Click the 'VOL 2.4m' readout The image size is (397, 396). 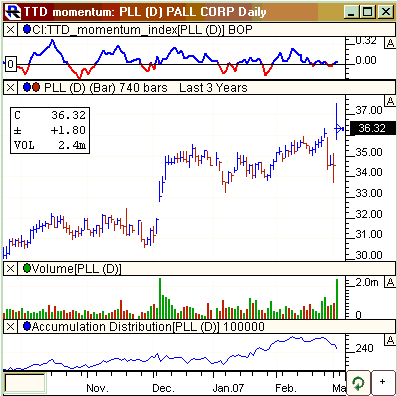click(50, 145)
